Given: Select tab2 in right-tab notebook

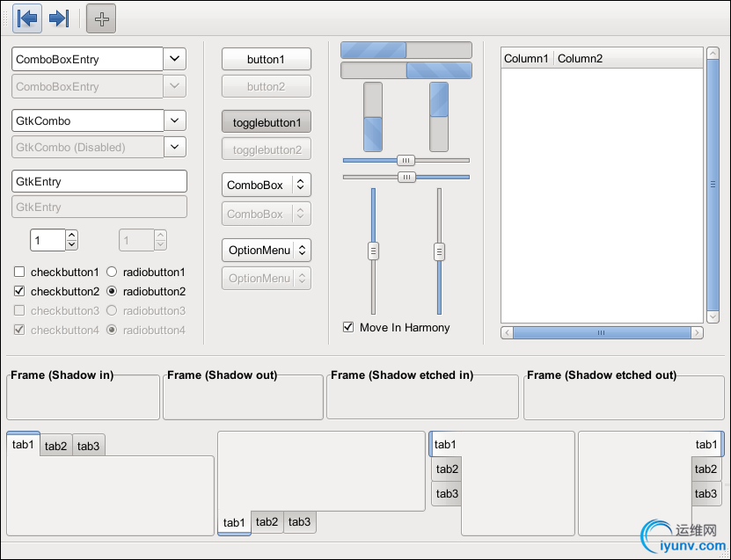Looking at the screenshot, I should pos(705,469).
